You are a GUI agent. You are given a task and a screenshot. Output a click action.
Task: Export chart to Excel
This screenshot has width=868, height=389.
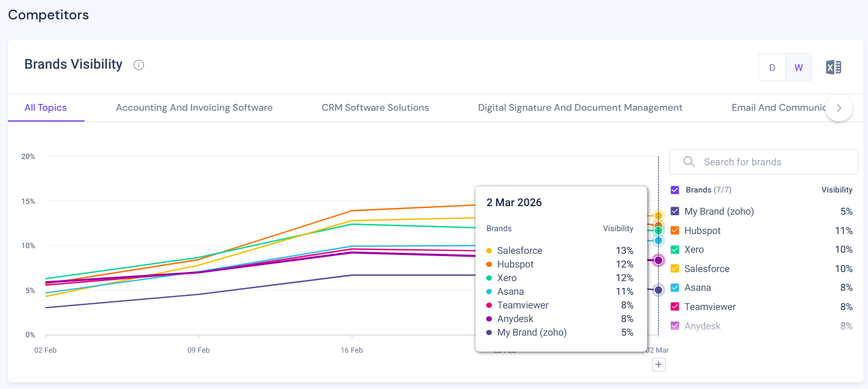click(x=833, y=67)
